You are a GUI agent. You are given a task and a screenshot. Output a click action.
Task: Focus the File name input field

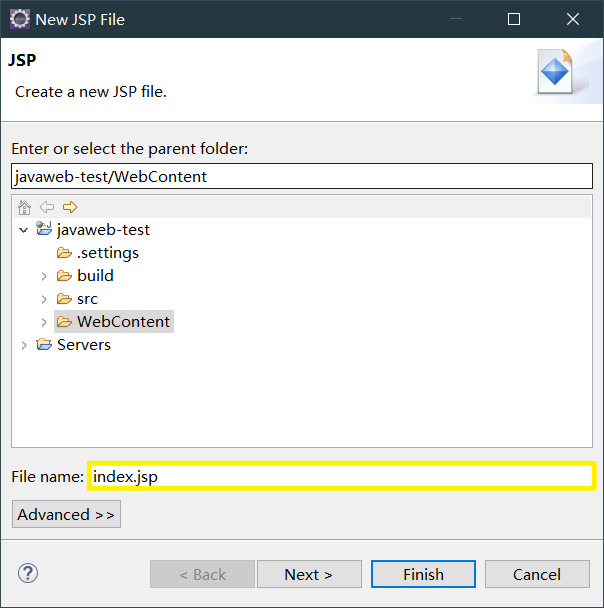340,477
